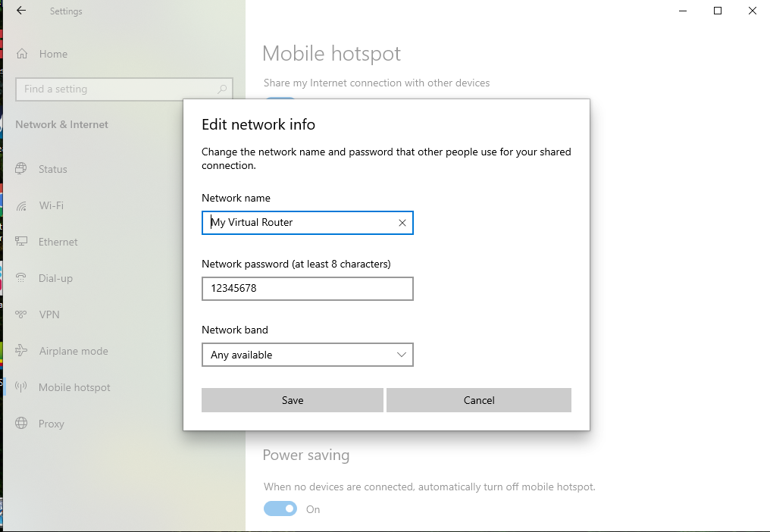Select the Ethernet monitor icon
The width and height of the screenshot is (770, 532).
(21, 242)
